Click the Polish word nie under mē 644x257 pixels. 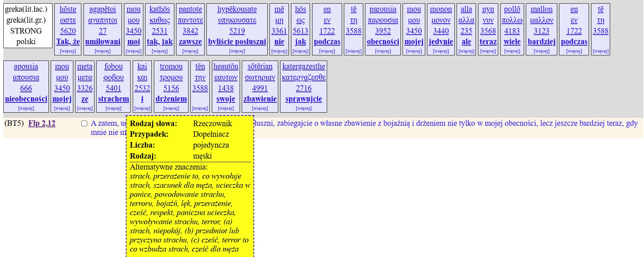279,42
